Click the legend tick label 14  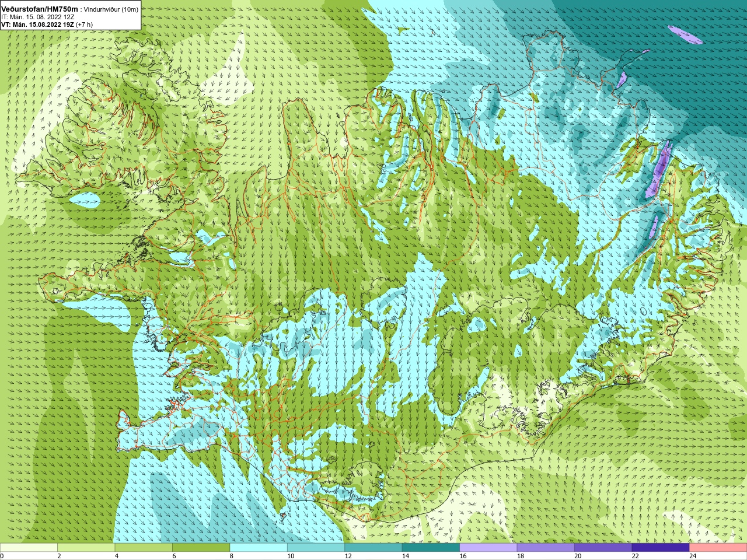(405, 556)
